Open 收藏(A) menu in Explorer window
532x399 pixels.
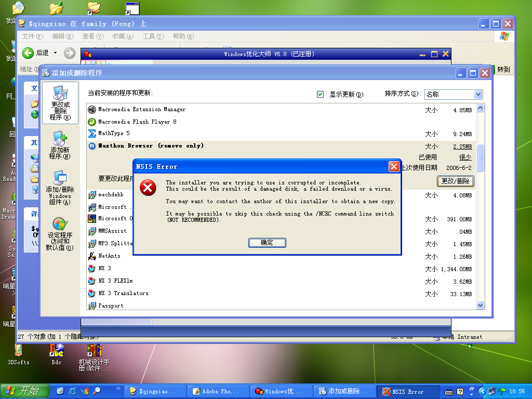123,36
